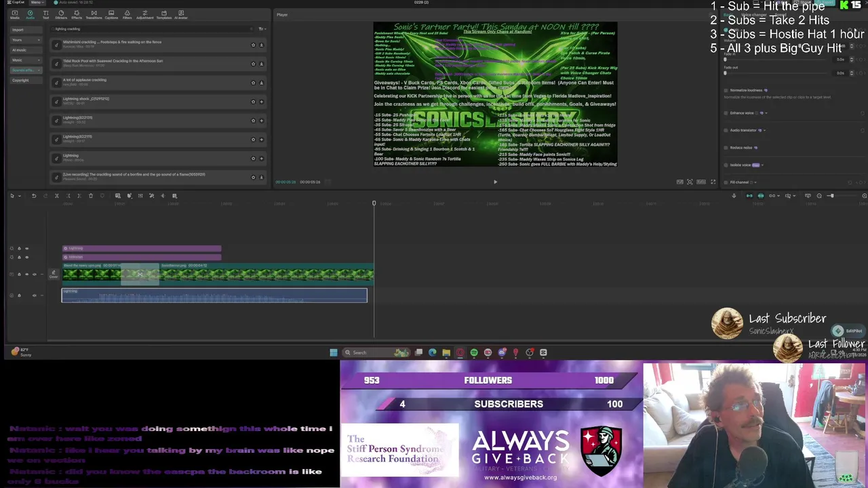This screenshot has width=868, height=488.
Task: Click the record voiceover microphone icon
Action: pyautogui.click(x=734, y=196)
